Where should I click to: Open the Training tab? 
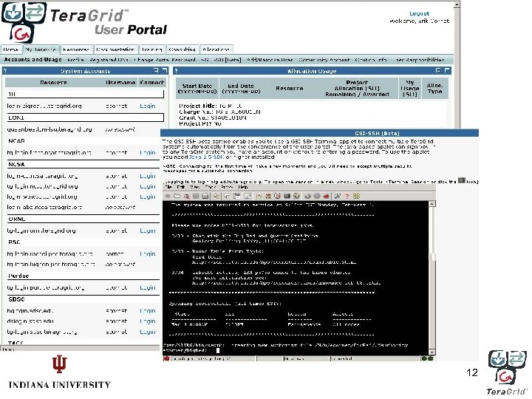click(x=152, y=50)
